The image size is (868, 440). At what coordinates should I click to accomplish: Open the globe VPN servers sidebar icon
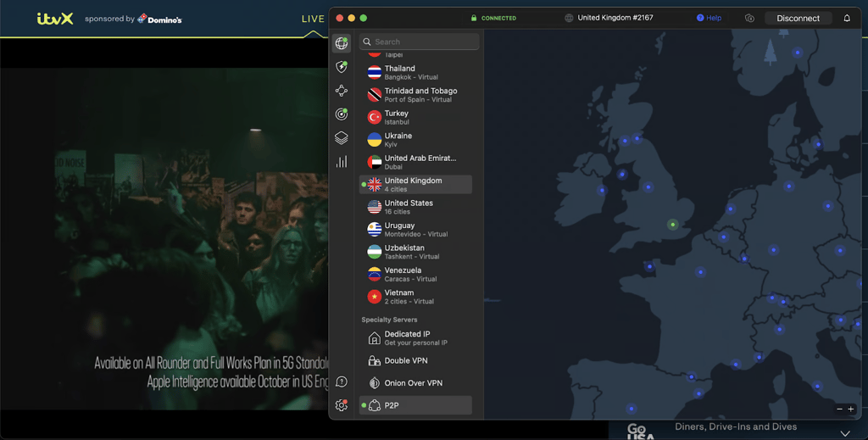point(342,43)
